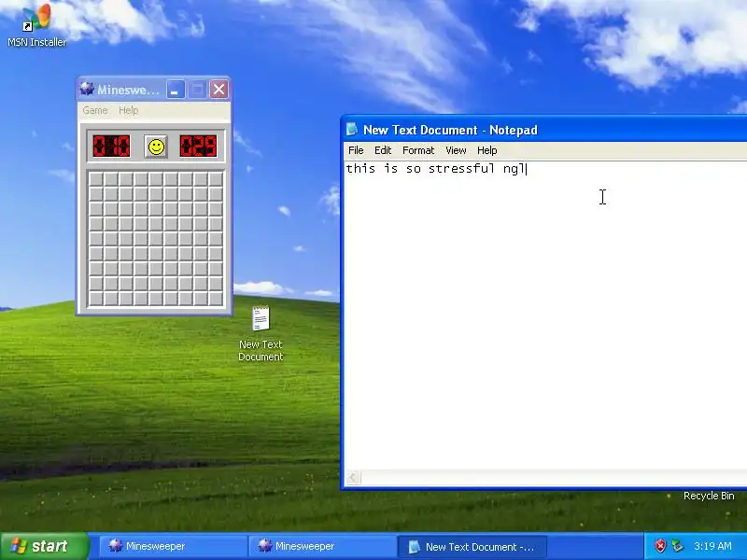Minimize the Minesweeper window
The width and height of the screenshot is (747, 560).
tap(176, 89)
